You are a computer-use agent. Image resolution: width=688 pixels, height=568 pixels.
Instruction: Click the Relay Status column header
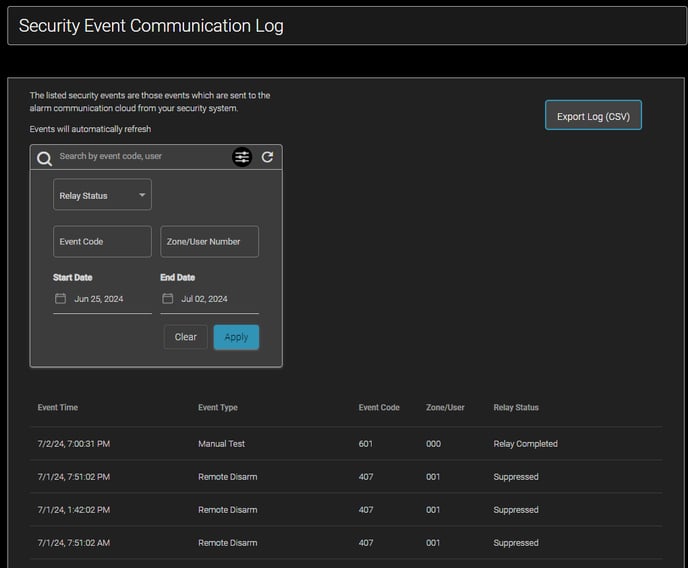pos(516,407)
